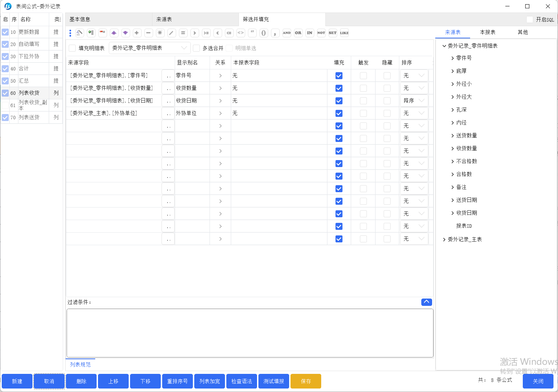
Task: Insert the greater-than-or-equal operator
Action: [x=206, y=33]
